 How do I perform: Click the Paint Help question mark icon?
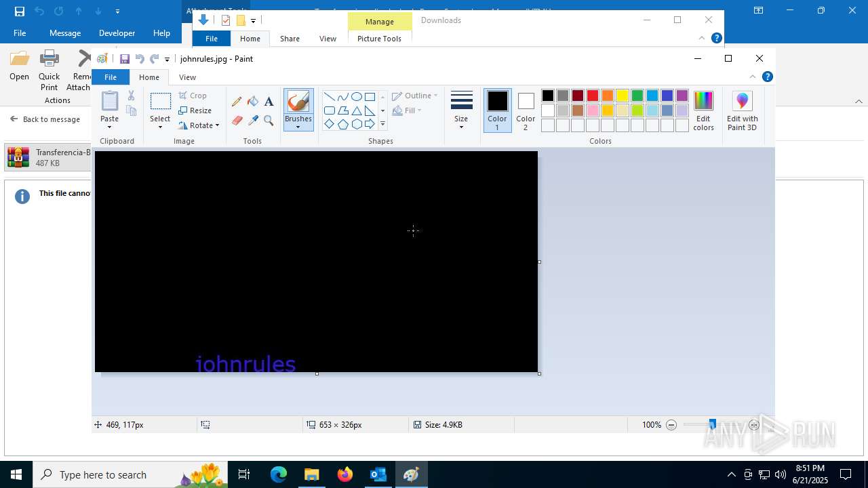tap(767, 77)
